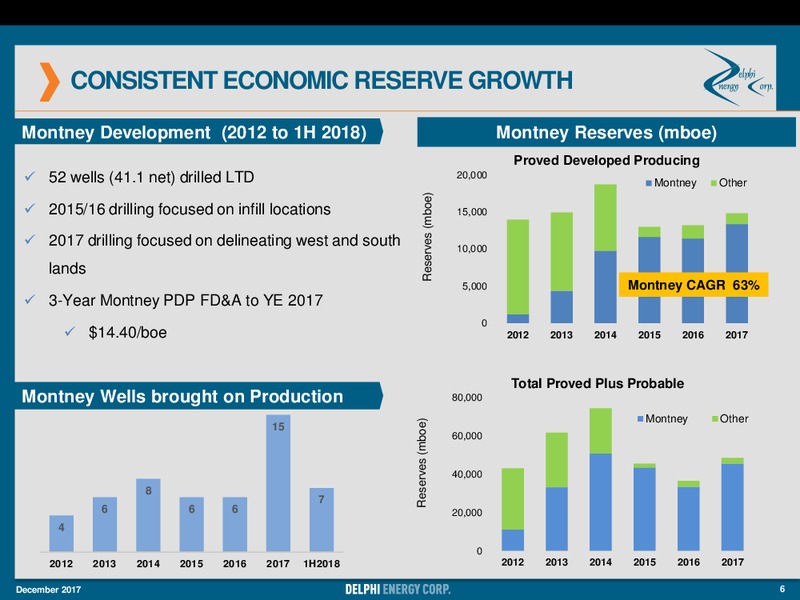Click the 'Reserves (mboe)' axis label of PDP chart
The height and width of the screenshot is (600, 800).
pos(427,237)
